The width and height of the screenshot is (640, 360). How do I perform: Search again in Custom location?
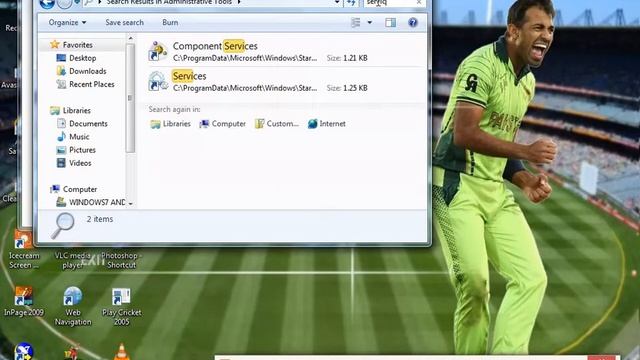(277, 124)
